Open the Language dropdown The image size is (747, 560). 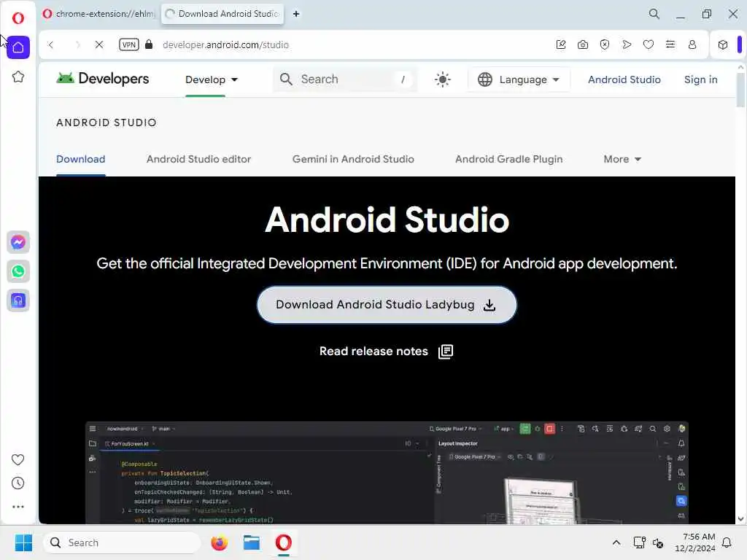(519, 79)
